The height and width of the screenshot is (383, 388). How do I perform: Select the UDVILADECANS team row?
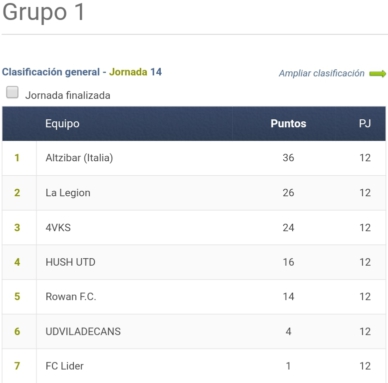pos(194,331)
